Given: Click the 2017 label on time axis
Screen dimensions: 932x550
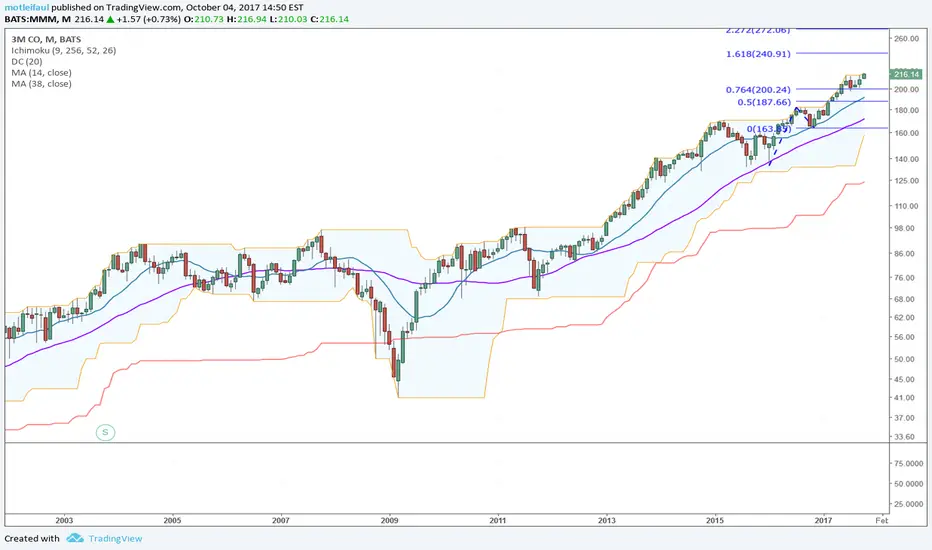Looking at the screenshot, I should [823, 521].
